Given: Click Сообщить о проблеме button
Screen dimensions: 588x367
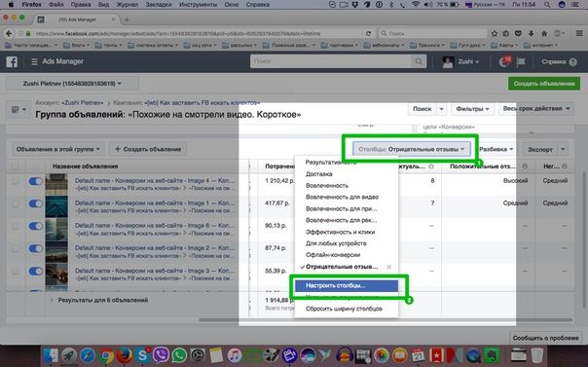Looking at the screenshot, I should pyautogui.click(x=545, y=338).
